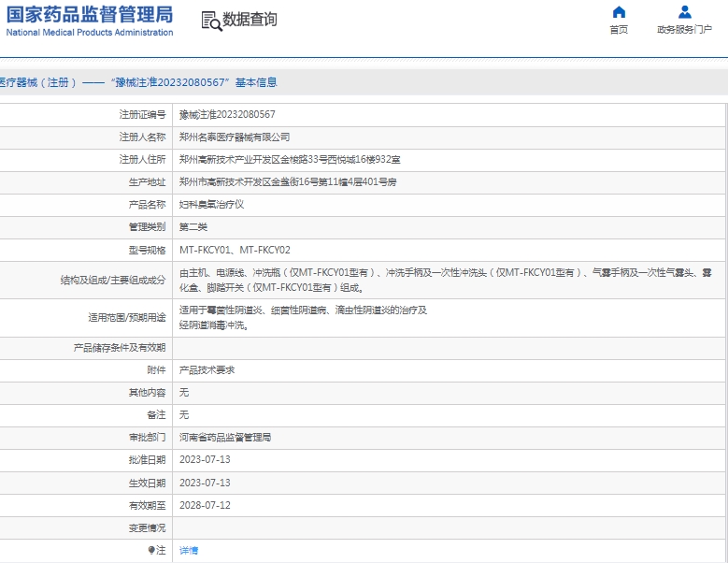Select scope text starting 适用于霉菌性阴道炎
The image size is (728, 563).
coord(303,318)
